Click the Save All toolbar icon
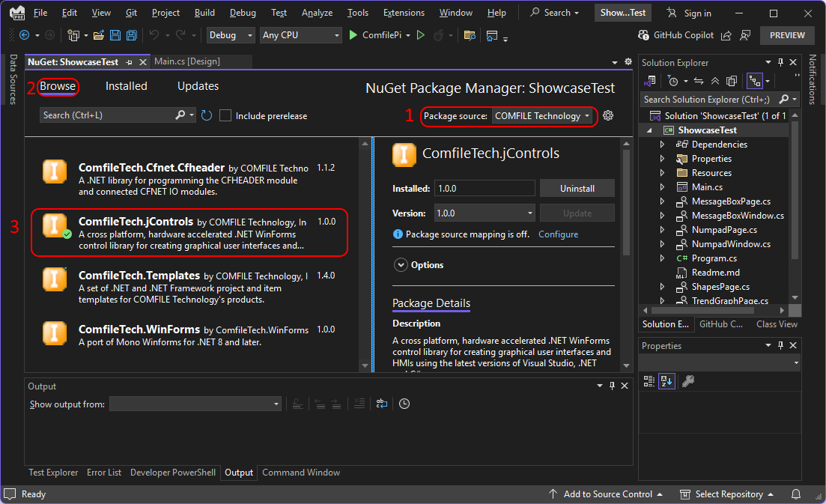The width and height of the screenshot is (826, 504). 132,35
